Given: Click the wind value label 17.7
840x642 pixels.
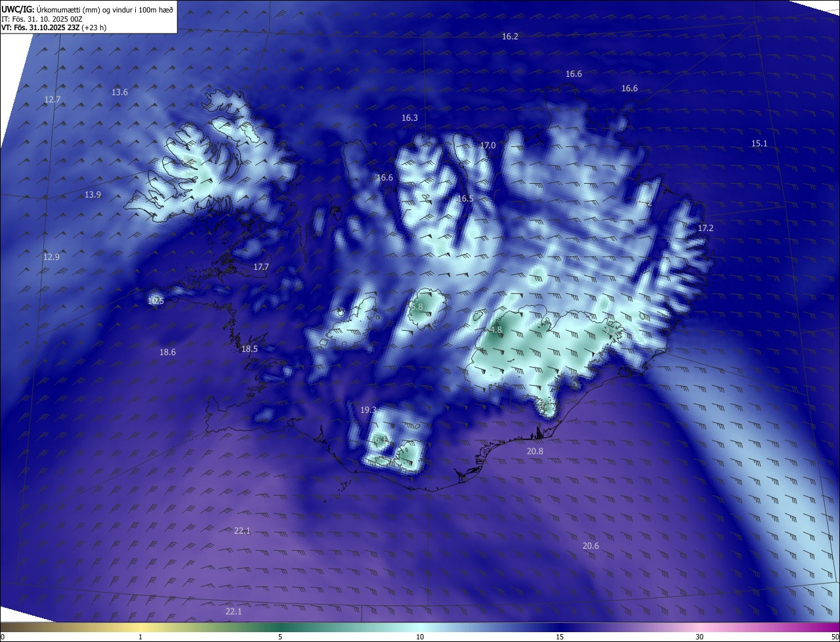Looking at the screenshot, I should point(261,267).
